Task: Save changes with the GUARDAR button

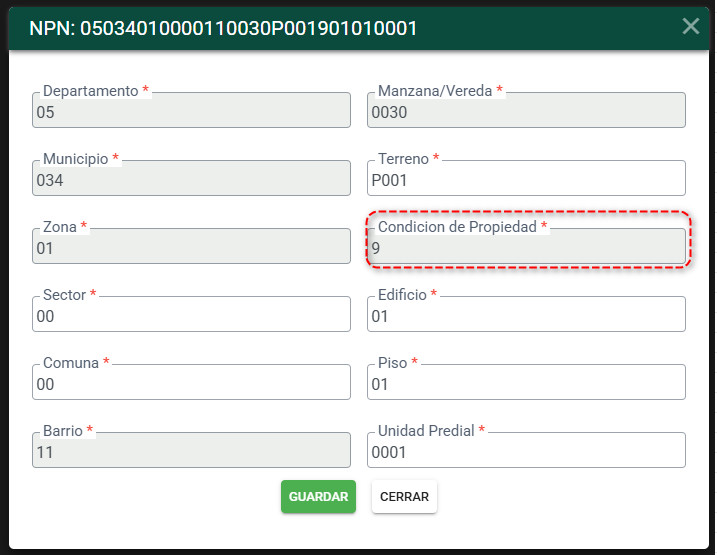Action: click(x=318, y=496)
